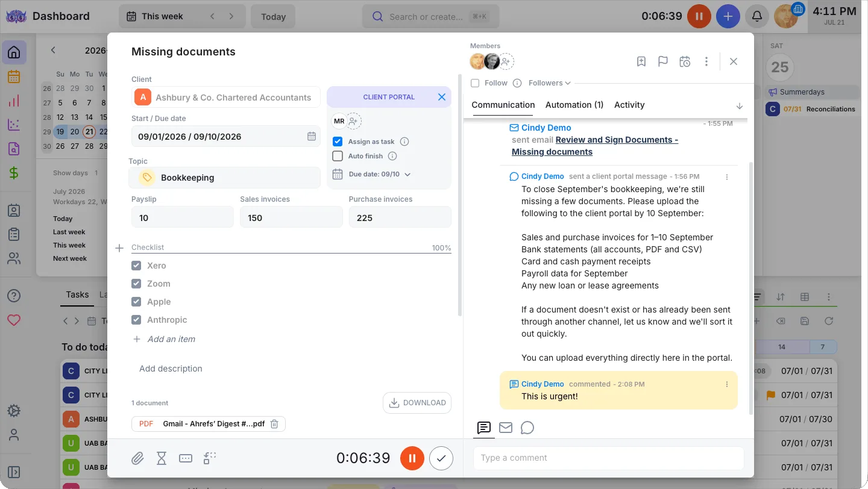
Task: Open the Bookkeeping topic selector
Action: tap(224, 178)
